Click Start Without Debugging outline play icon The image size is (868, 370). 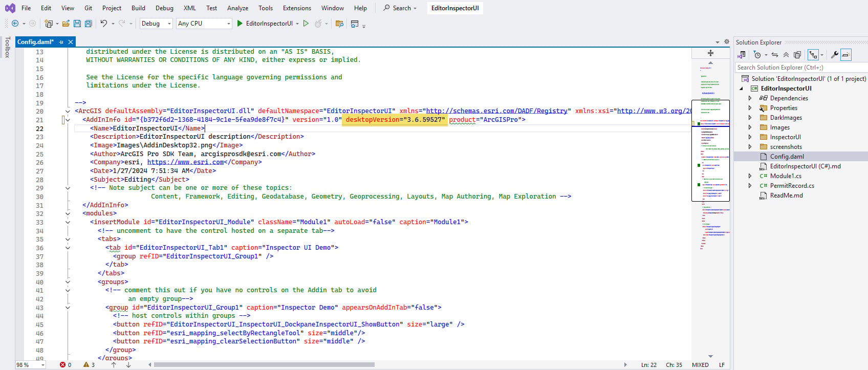[x=306, y=24]
